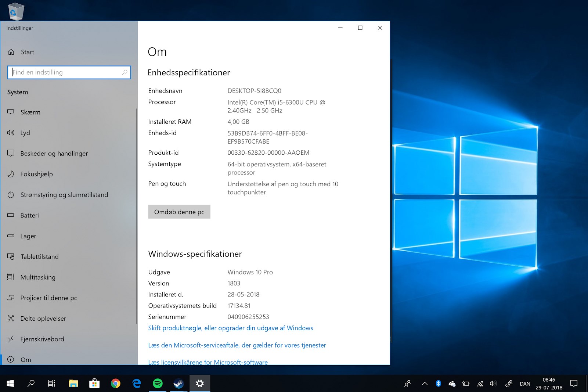Launch Google Chrome from taskbar
The image size is (588, 392).
(116, 384)
